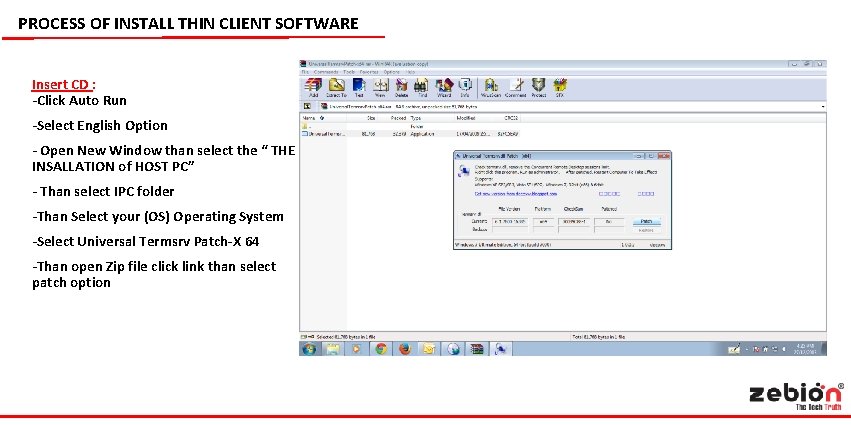Open Google Chrome from the taskbar
Screen dimensions: 851x425
[381, 349]
